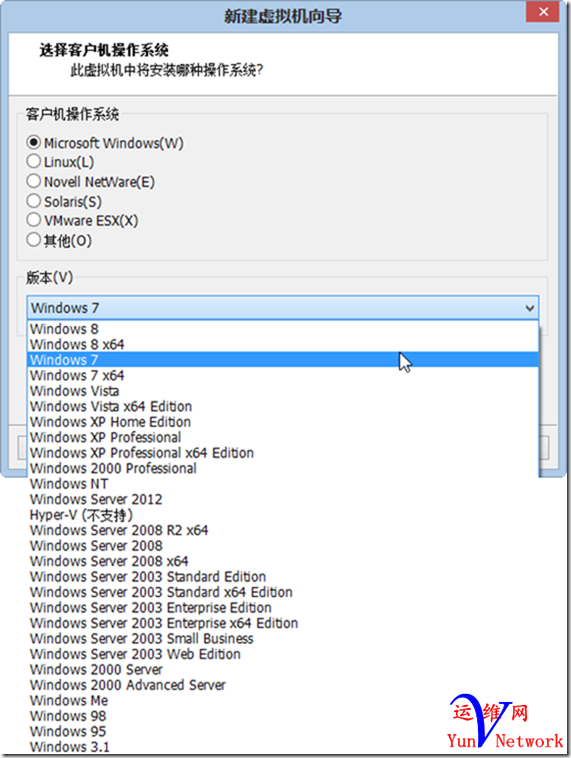Choose Novell NetWare(E) as guest OS

(33, 181)
